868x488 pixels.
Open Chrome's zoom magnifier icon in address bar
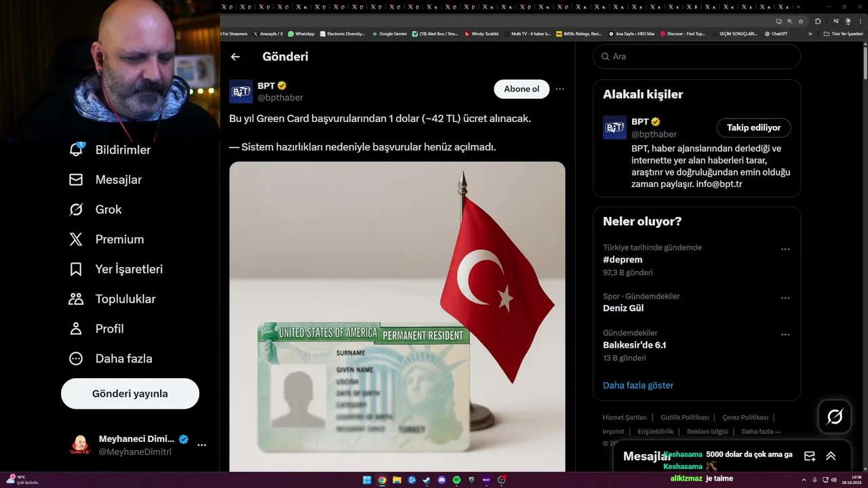[x=790, y=21]
